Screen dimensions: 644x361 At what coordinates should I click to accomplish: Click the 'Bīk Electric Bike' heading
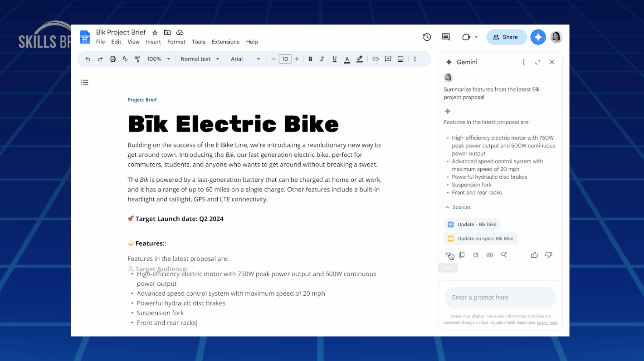[233, 124]
